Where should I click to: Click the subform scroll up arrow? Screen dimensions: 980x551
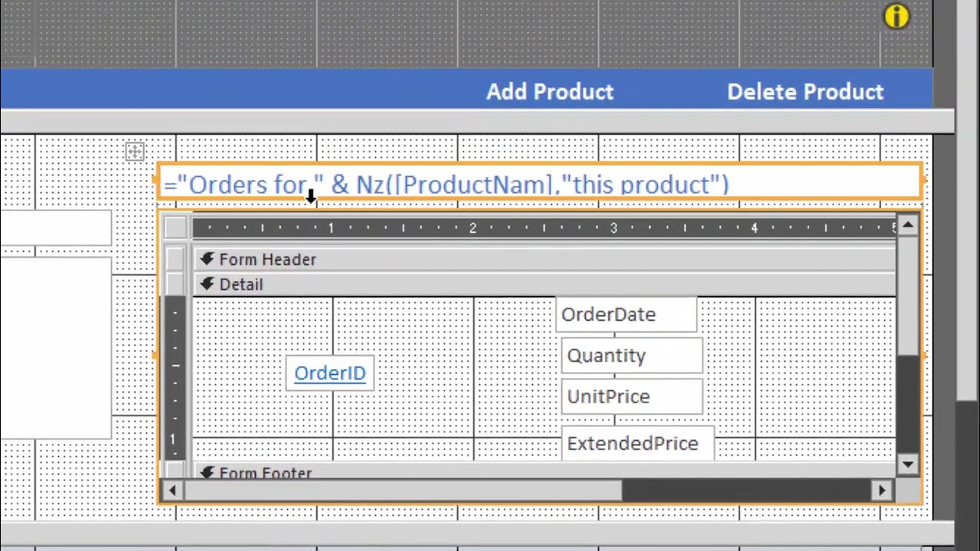[907, 225]
